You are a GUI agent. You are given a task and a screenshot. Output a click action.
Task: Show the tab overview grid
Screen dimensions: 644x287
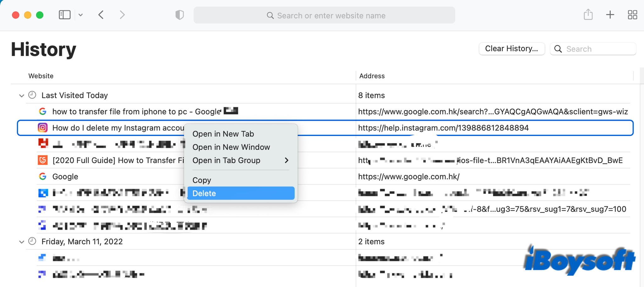click(632, 15)
